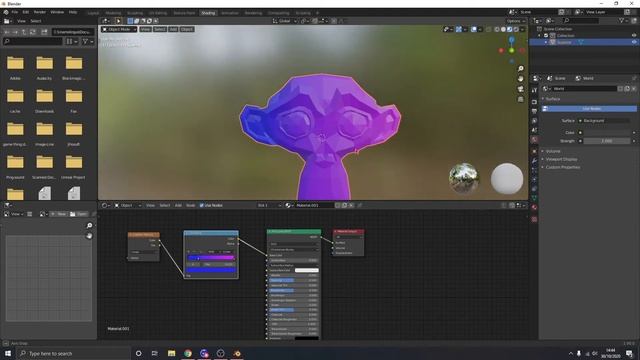Toggle visibility eye of Collection in outliner

coord(634,36)
